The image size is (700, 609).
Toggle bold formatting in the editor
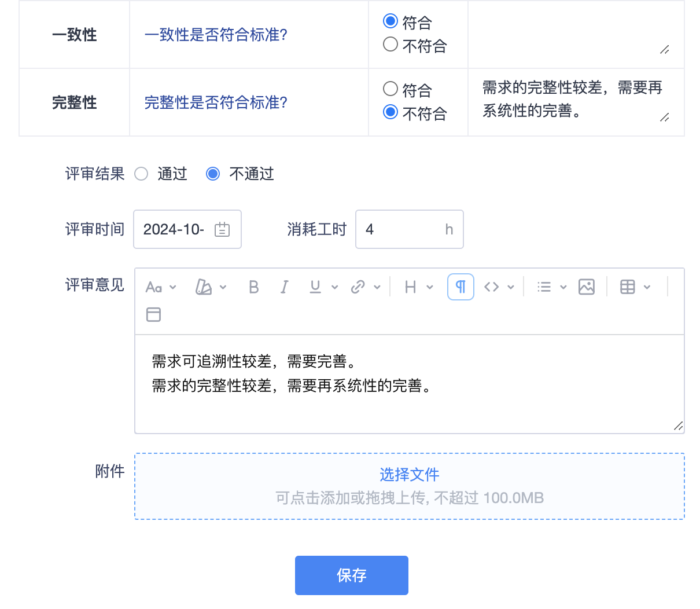pos(253,287)
